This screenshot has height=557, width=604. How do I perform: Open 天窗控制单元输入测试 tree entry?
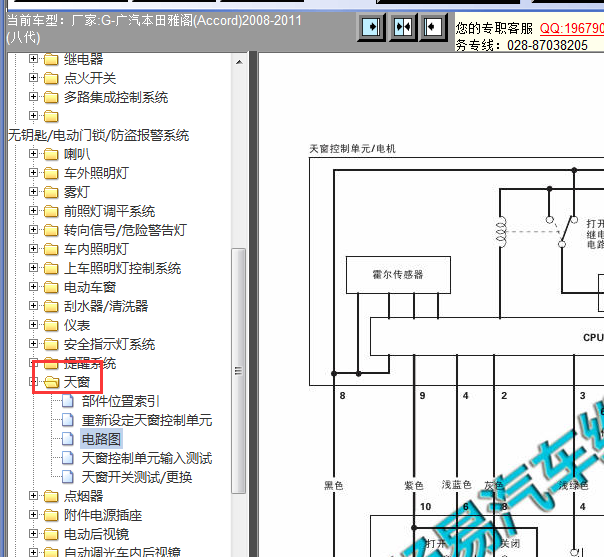pyautogui.click(x=147, y=458)
